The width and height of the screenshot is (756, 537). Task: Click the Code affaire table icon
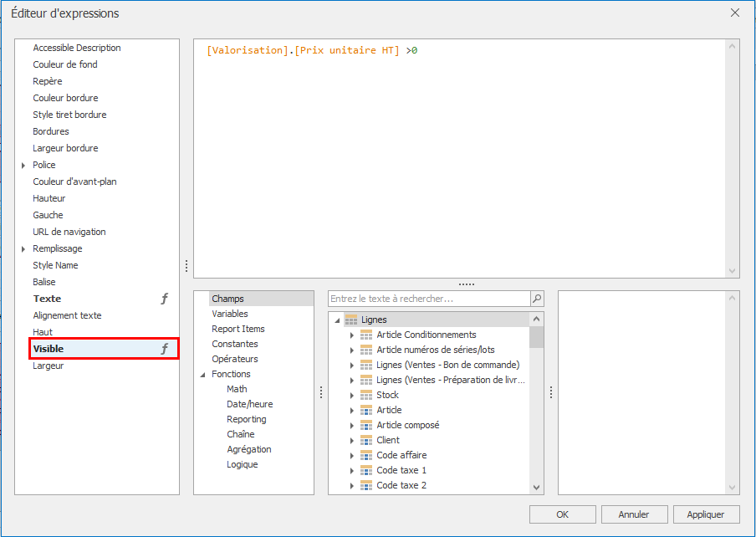click(366, 455)
